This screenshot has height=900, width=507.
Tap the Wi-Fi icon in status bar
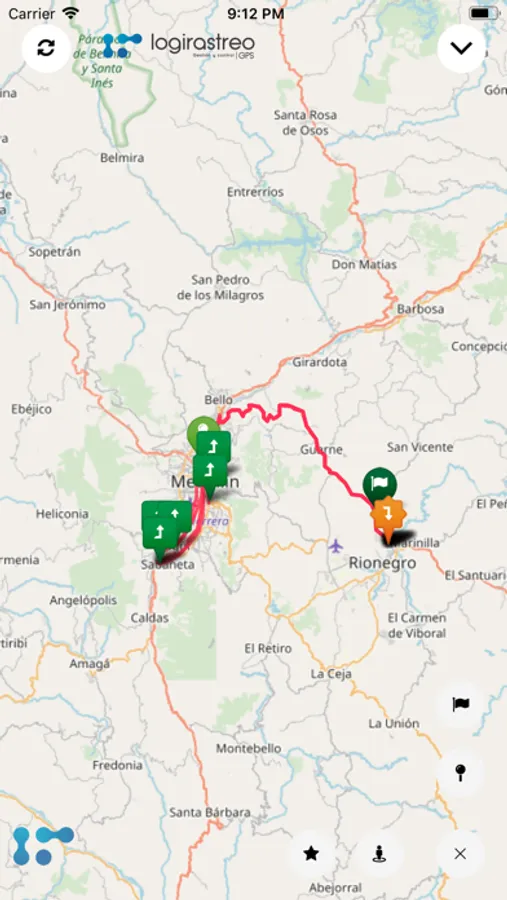pyautogui.click(x=71, y=13)
